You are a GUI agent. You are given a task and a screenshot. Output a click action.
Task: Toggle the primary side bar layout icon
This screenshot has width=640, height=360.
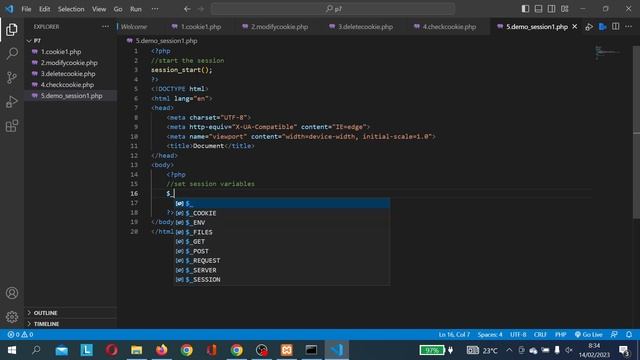pyautogui.click(x=525, y=9)
